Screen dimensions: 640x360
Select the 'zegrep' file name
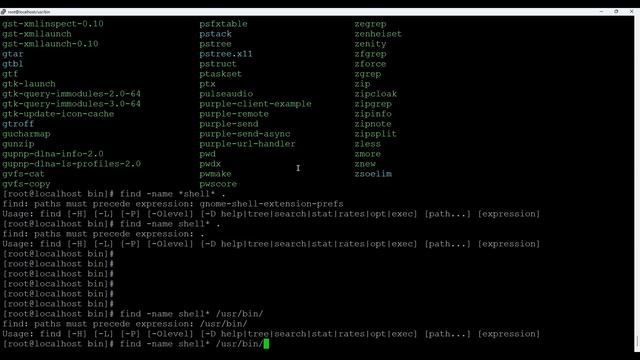pos(370,24)
